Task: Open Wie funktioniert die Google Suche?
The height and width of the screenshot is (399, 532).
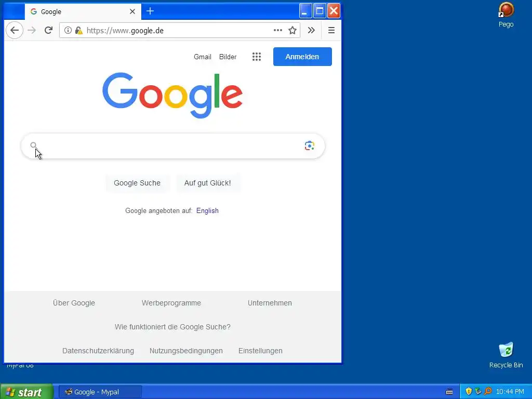Action: coord(172,327)
